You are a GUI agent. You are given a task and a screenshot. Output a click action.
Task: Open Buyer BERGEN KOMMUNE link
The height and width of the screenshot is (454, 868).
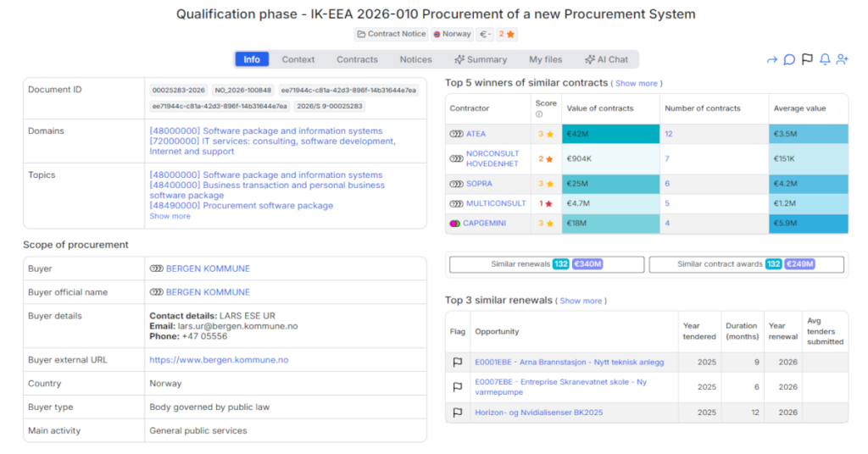click(x=209, y=269)
